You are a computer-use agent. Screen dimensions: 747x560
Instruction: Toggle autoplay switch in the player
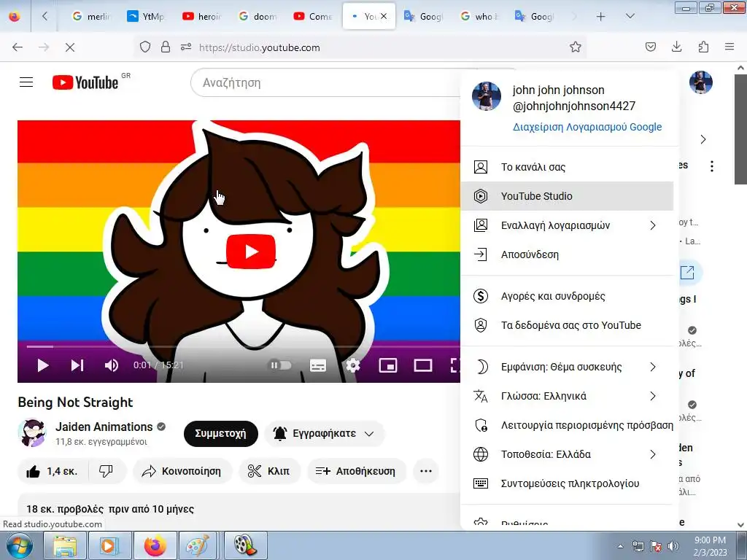pos(281,365)
